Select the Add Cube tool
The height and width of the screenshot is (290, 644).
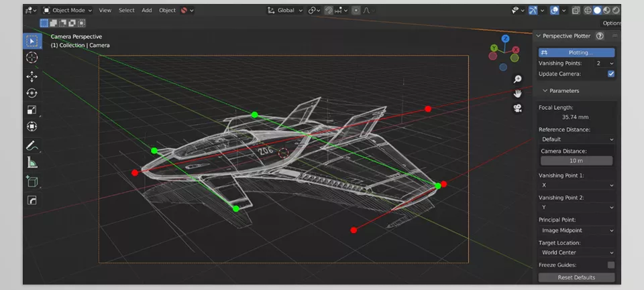tap(32, 181)
